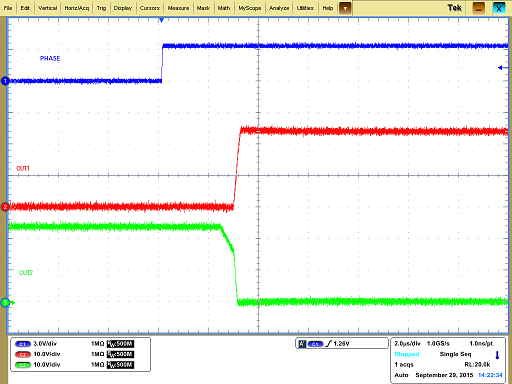This screenshot has width=512, height=384.
Task: Click the 10.0V/div scale for C3
Action: [47, 365]
